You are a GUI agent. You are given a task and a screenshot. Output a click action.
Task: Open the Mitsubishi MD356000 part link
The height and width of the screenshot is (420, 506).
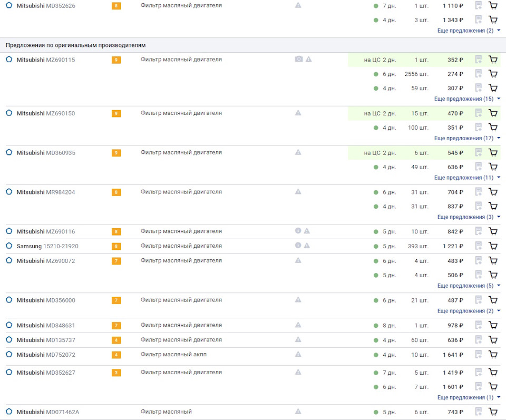tap(46, 300)
